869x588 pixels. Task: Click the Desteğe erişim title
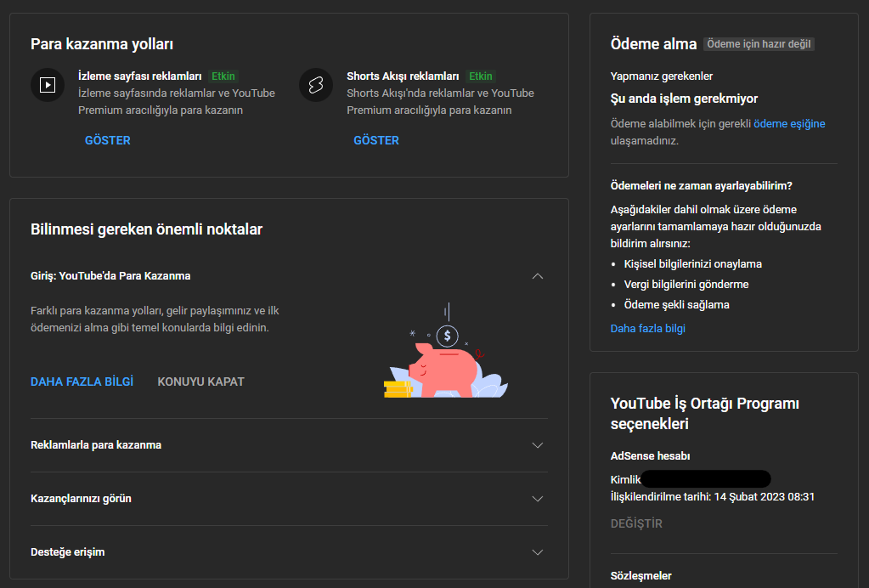pos(68,552)
